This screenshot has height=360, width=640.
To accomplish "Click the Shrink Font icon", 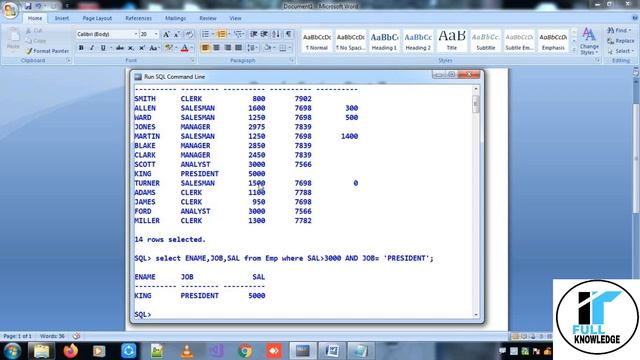I will tap(177, 34).
